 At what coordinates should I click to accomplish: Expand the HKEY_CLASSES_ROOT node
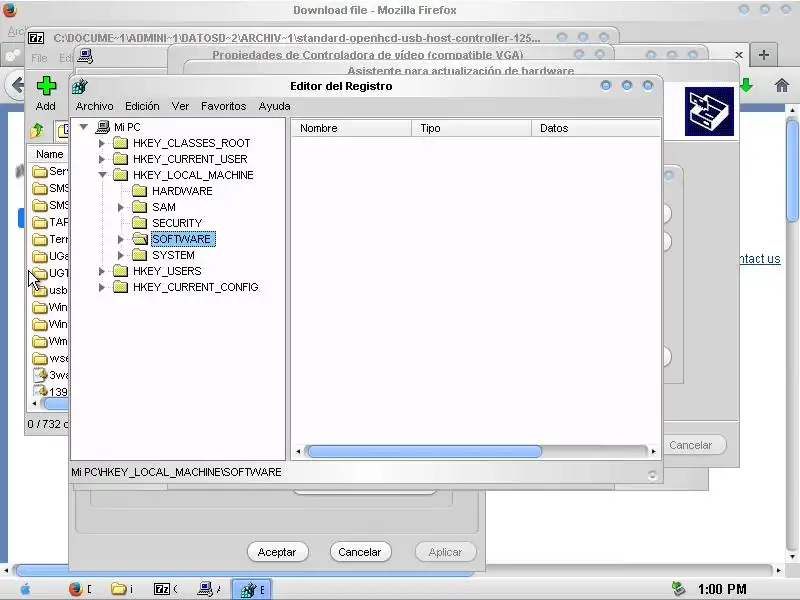[x=102, y=143]
